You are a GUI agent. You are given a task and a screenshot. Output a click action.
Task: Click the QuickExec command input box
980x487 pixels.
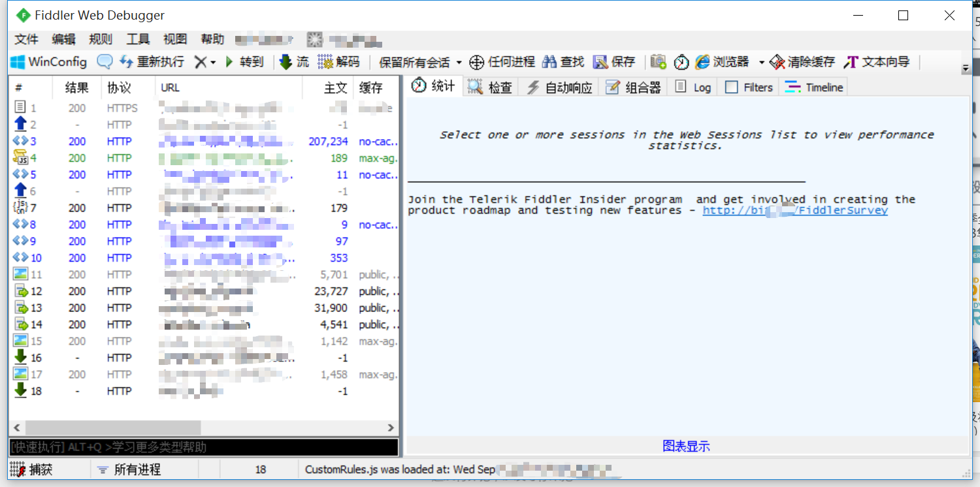tap(203, 447)
